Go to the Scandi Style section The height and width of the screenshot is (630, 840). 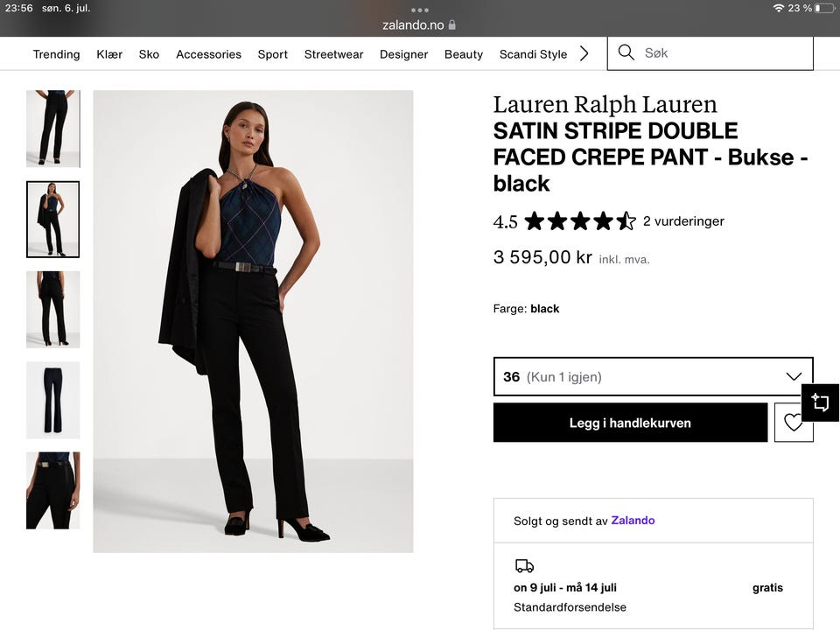point(533,54)
